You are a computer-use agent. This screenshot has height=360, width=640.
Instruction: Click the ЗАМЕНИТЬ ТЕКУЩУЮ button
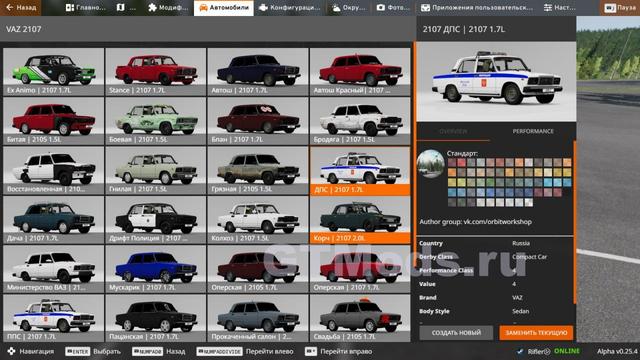click(536, 333)
